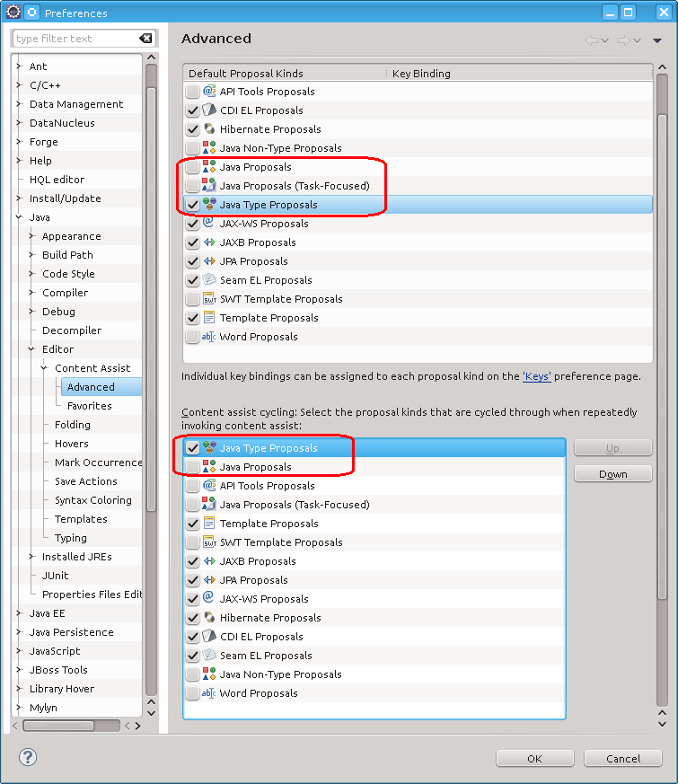Click the Key Binding column header
The image size is (678, 784).
tap(520, 74)
